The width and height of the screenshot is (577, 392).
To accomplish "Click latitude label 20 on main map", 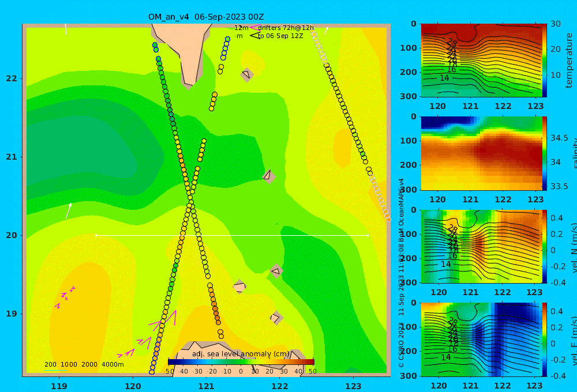I will [12, 235].
